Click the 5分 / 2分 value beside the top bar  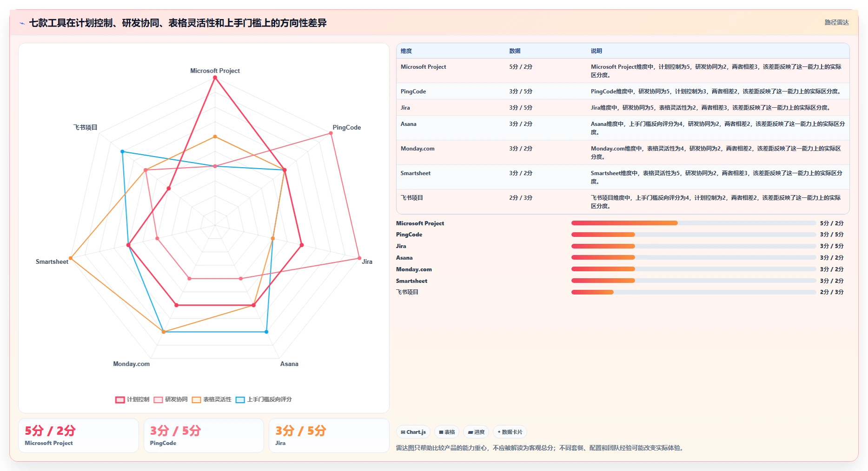click(832, 223)
